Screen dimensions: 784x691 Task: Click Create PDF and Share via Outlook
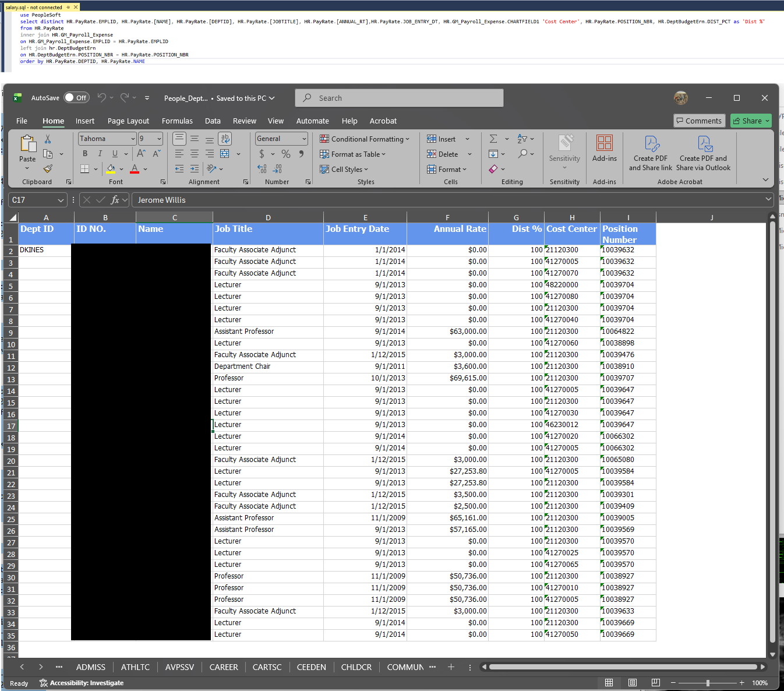pos(704,153)
